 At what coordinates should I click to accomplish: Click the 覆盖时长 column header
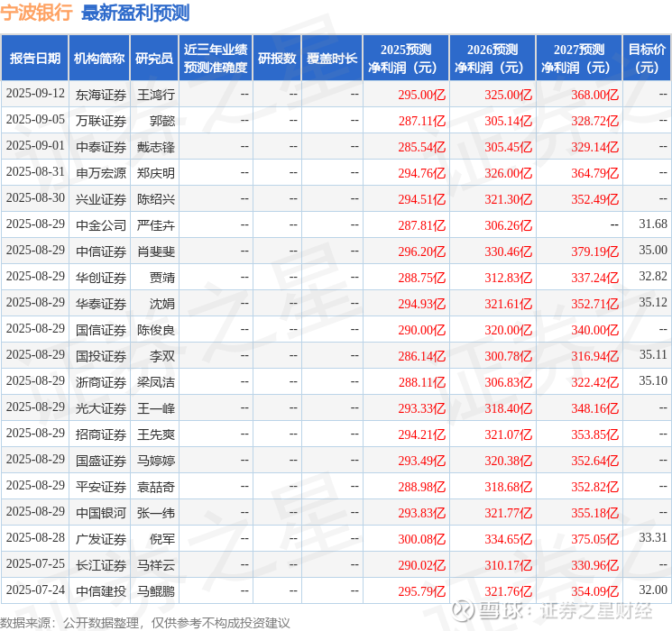332,59
